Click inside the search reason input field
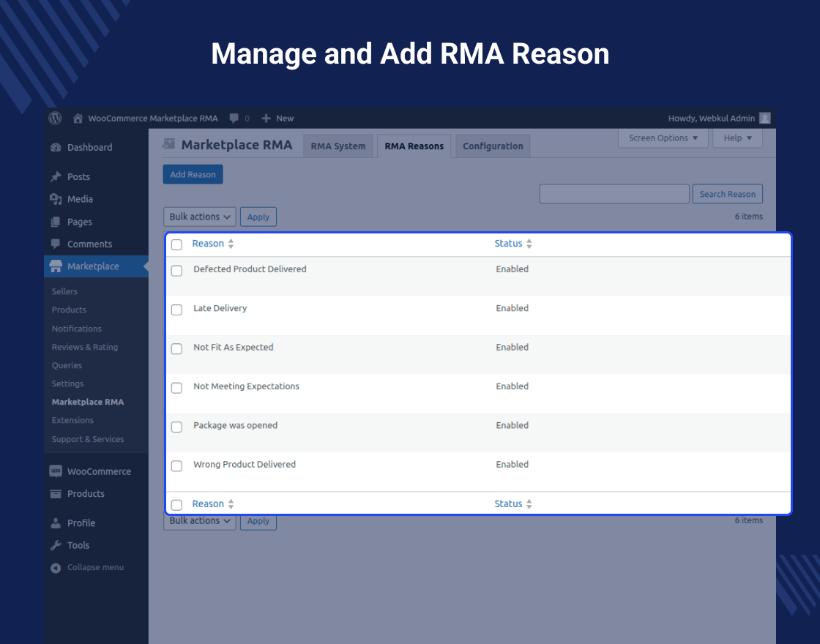 coord(614,194)
